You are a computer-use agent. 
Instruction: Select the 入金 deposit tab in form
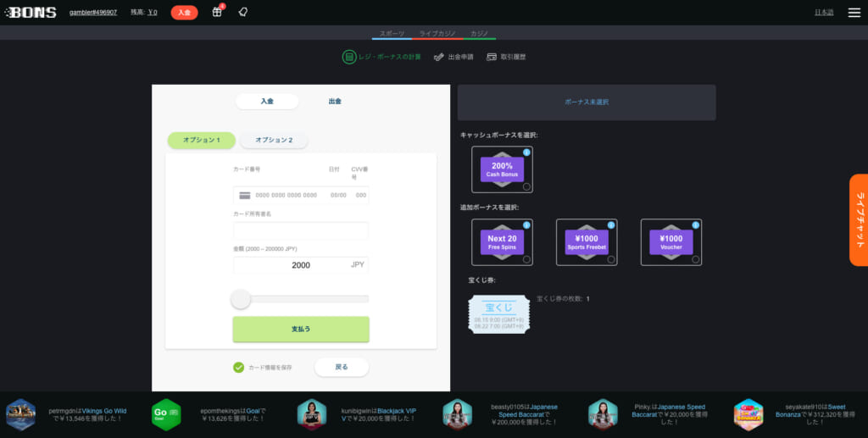pos(267,101)
